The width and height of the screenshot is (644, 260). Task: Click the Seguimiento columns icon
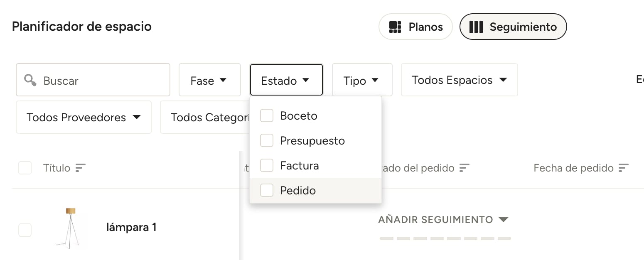click(476, 27)
